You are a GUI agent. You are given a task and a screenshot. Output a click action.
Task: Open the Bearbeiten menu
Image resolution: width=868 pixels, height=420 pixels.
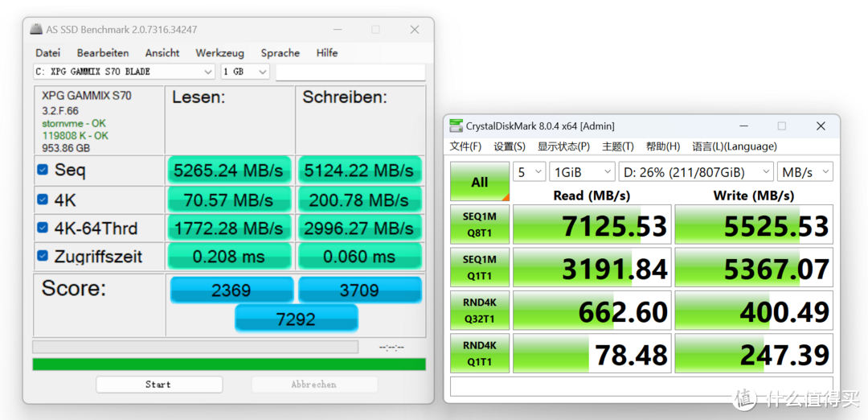click(103, 53)
